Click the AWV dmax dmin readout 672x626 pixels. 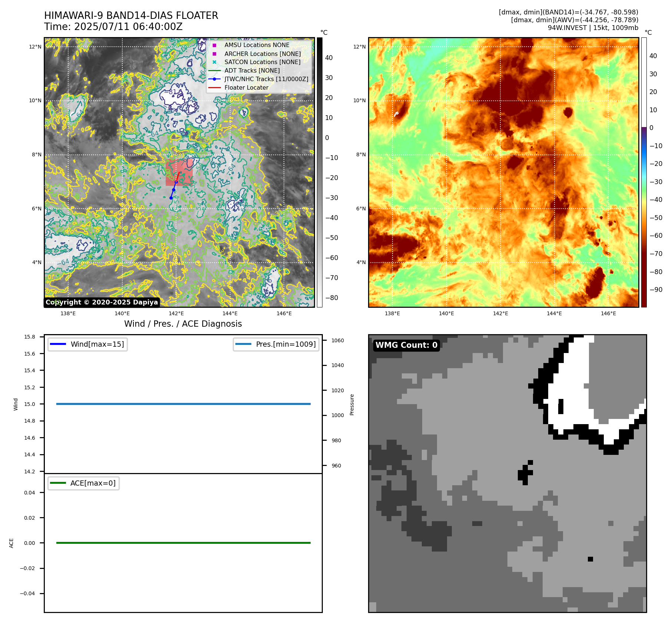pyautogui.click(x=575, y=20)
